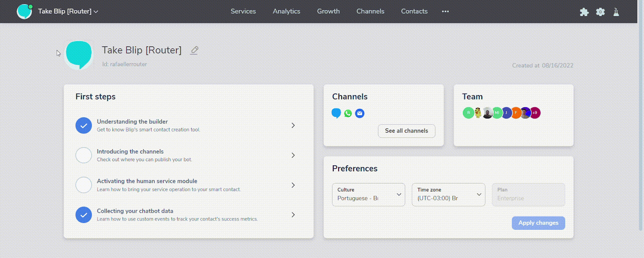Open the three-dots more menu
644x258 pixels.
(x=445, y=11)
